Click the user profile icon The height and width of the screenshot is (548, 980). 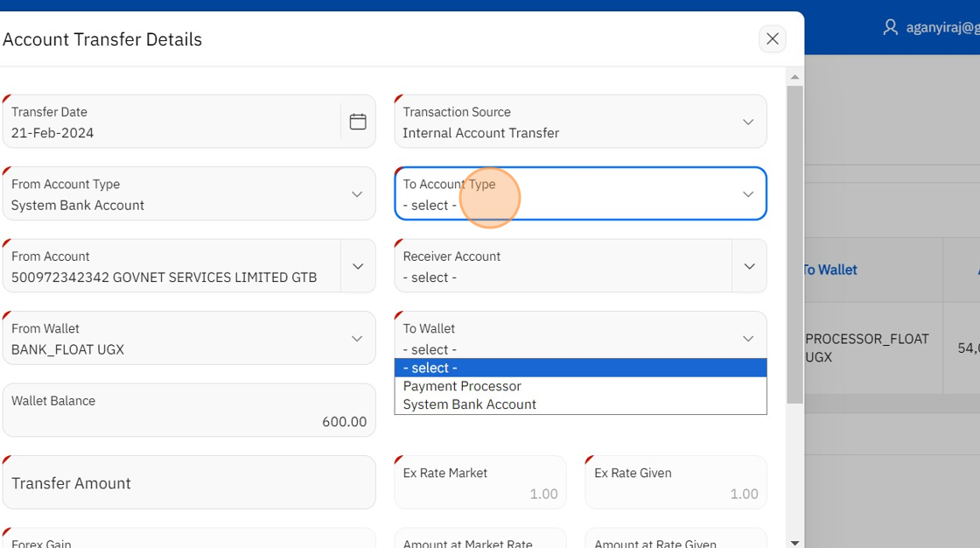890,27
